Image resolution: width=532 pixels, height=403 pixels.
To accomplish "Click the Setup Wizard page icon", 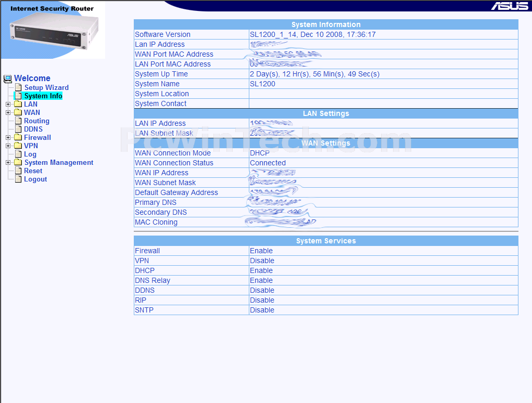I will [x=18, y=87].
